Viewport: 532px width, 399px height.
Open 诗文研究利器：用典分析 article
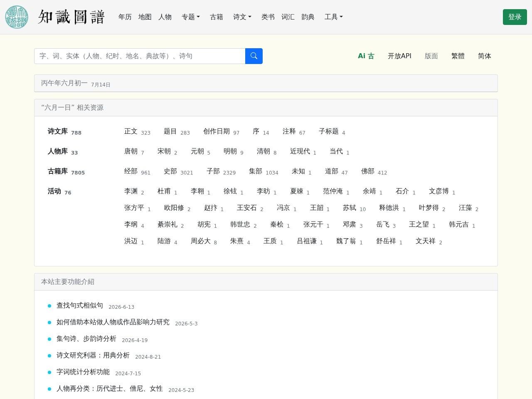click(x=93, y=355)
